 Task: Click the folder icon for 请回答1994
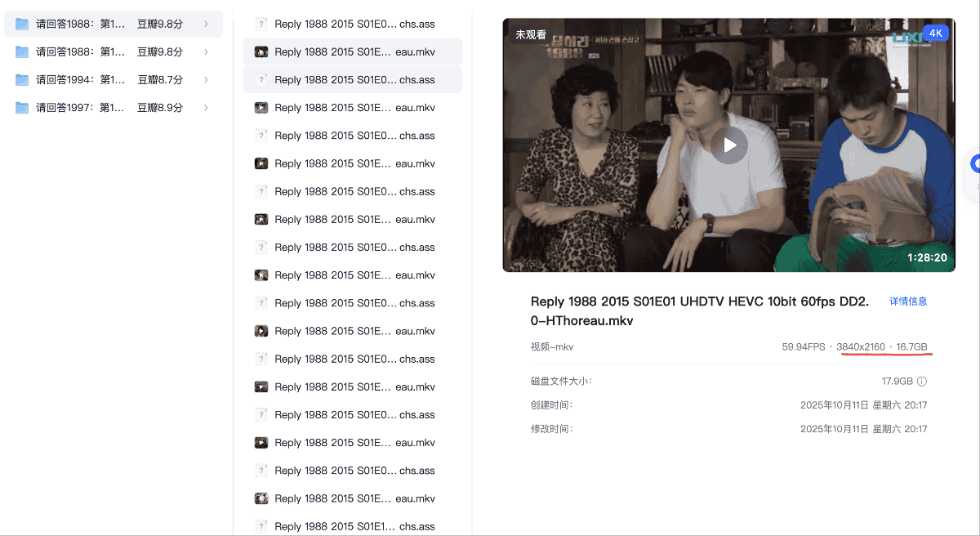(22, 80)
